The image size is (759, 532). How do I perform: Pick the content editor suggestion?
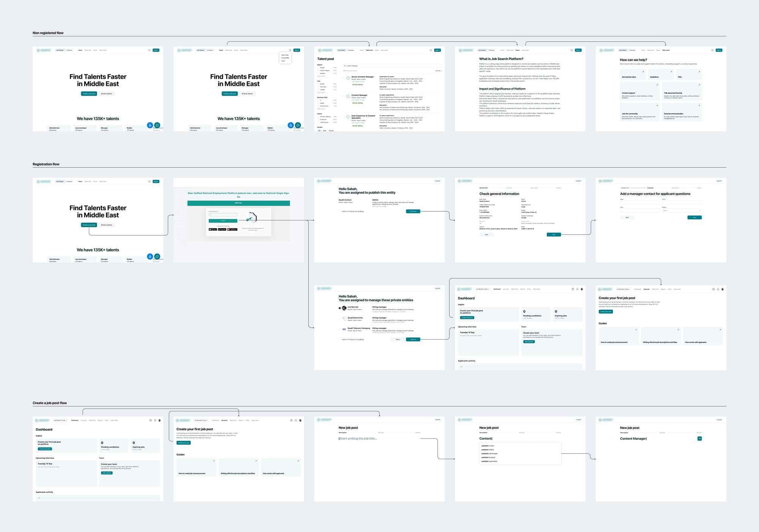click(x=488, y=450)
